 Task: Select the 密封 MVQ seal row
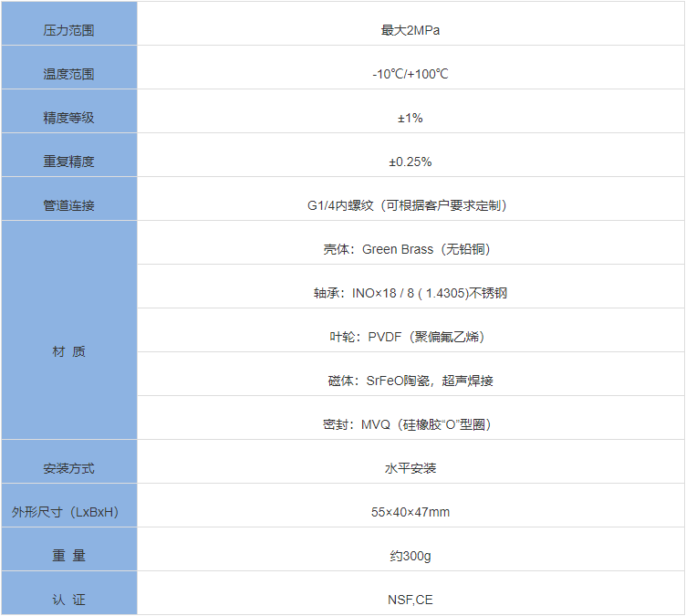[x=410, y=424]
